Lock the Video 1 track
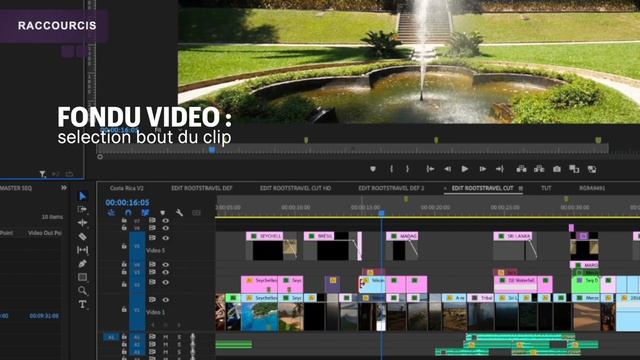The width and height of the screenshot is (640, 360). point(124,309)
